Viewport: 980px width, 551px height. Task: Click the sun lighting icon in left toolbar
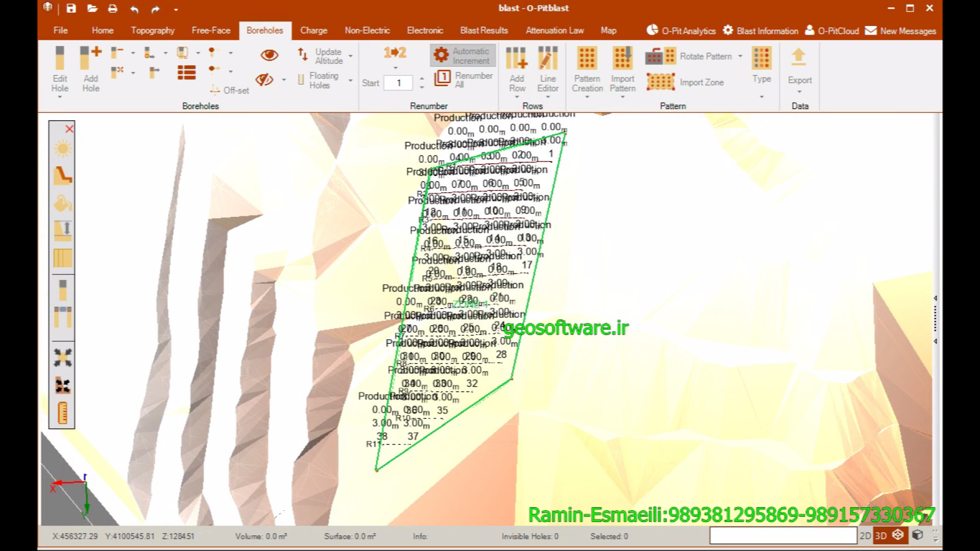63,149
